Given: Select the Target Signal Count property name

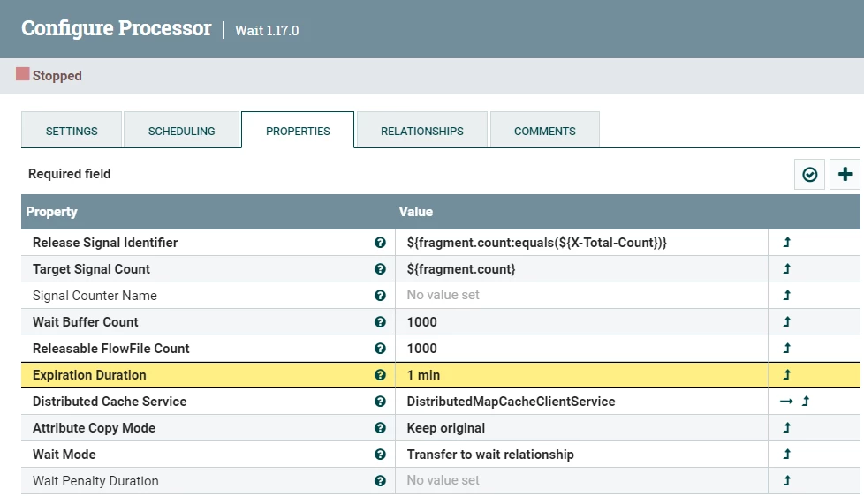Looking at the screenshot, I should point(91,269).
